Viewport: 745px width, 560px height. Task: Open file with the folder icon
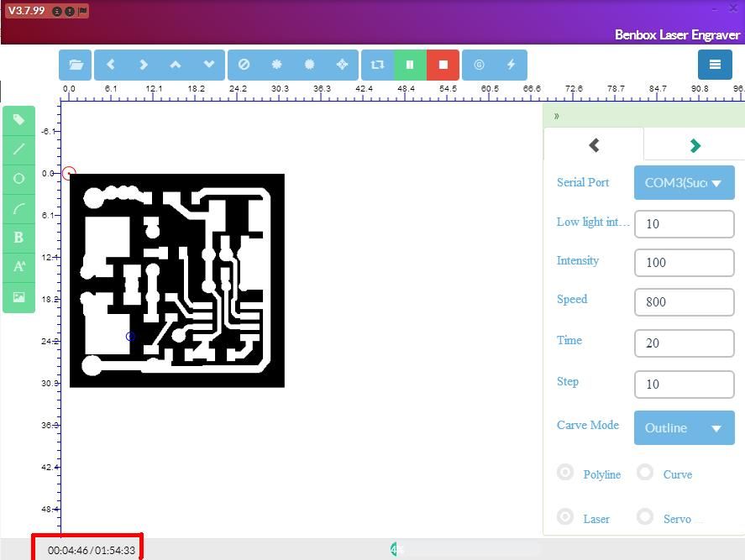coord(75,65)
